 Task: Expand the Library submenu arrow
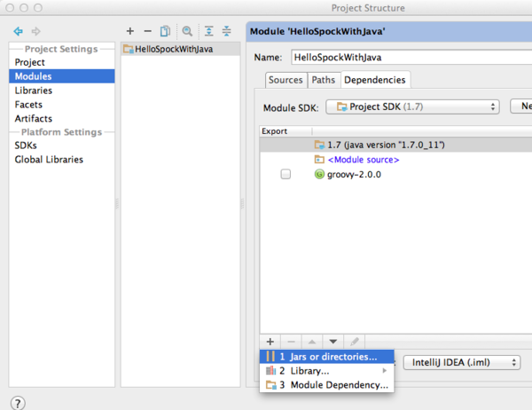point(385,371)
